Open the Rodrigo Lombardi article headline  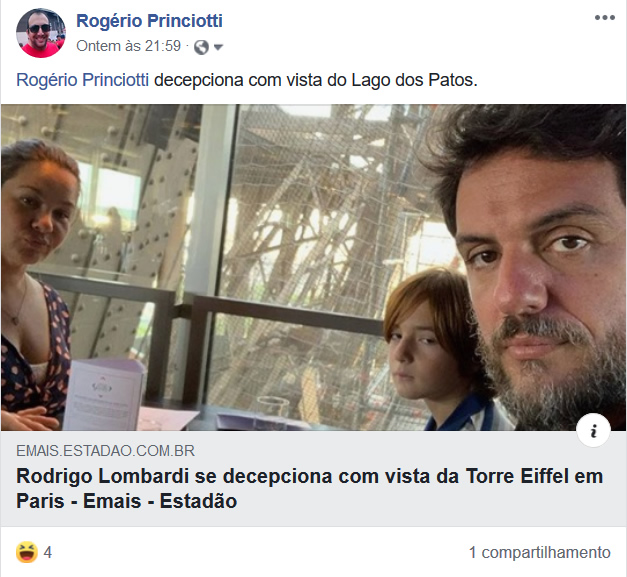(x=310, y=488)
